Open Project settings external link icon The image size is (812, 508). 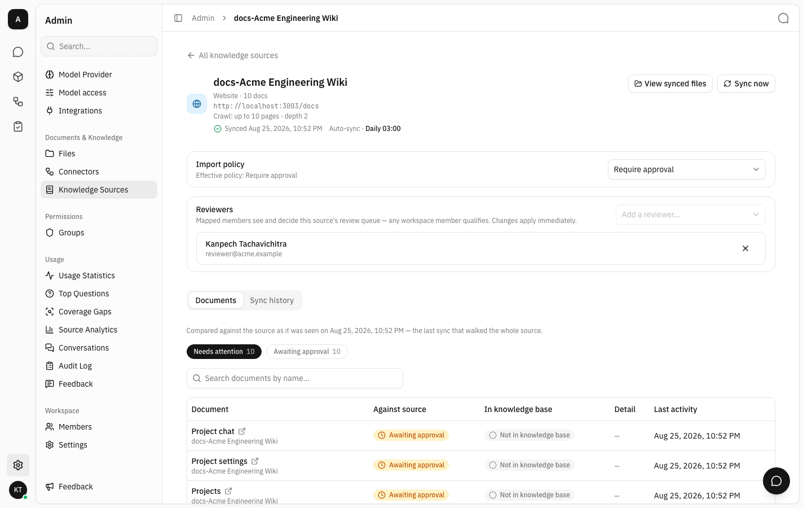click(x=255, y=461)
